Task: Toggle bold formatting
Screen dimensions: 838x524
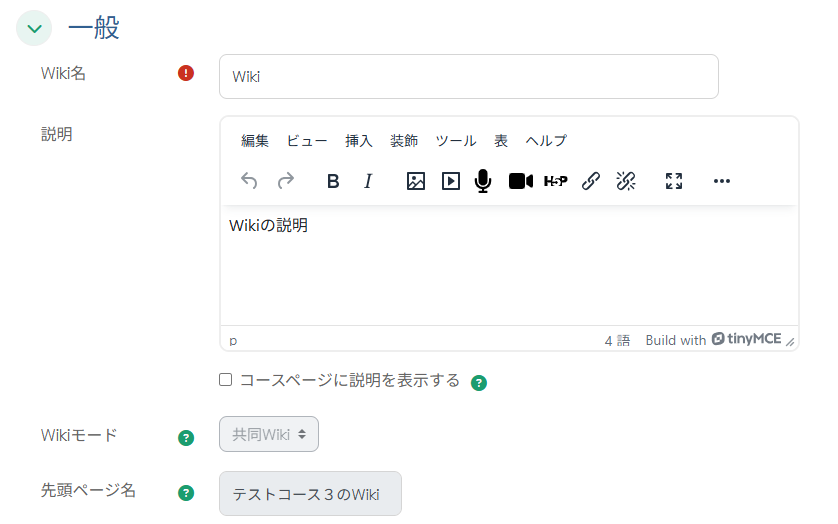Action: pos(333,181)
